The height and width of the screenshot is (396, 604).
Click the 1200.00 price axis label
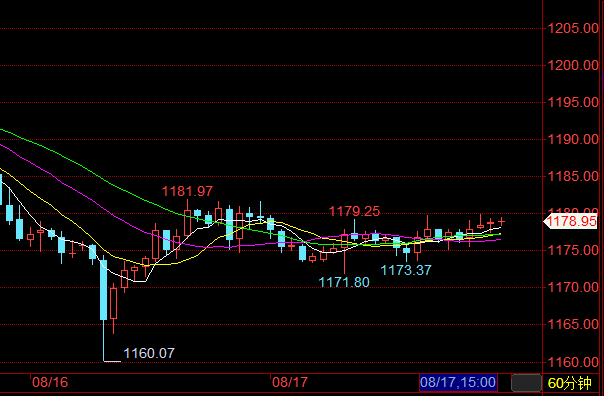pyautogui.click(x=573, y=65)
